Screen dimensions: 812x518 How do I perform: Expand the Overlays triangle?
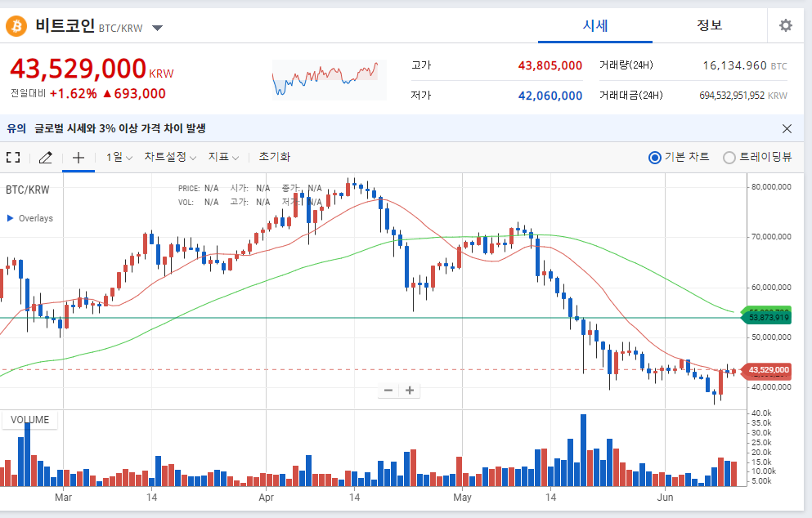coord(10,218)
